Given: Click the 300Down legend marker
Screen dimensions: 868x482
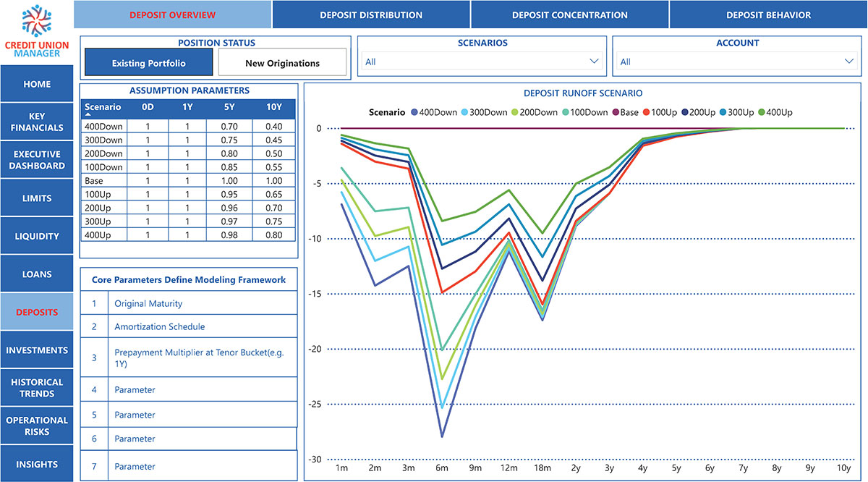Looking at the screenshot, I should click(x=464, y=112).
